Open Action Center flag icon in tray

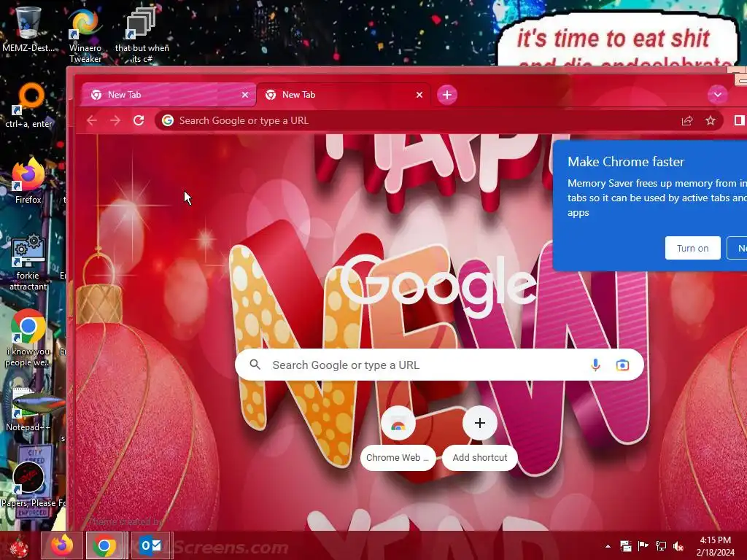pyautogui.click(x=643, y=546)
